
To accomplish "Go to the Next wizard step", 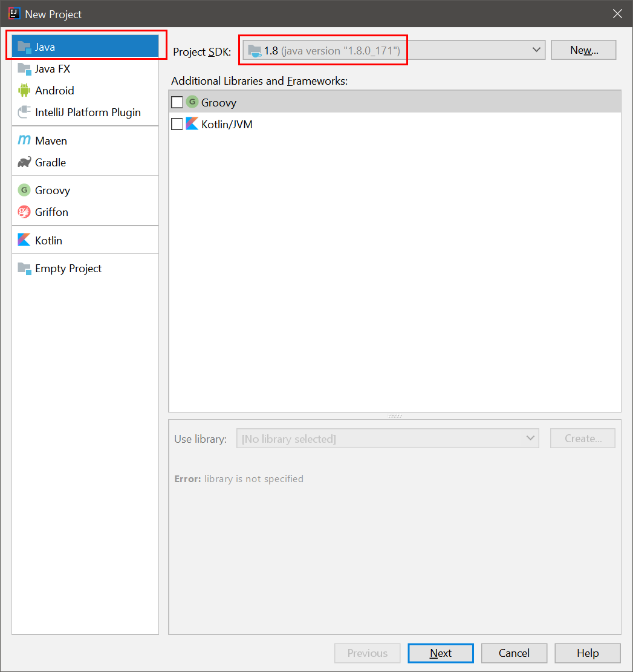I will (x=441, y=653).
